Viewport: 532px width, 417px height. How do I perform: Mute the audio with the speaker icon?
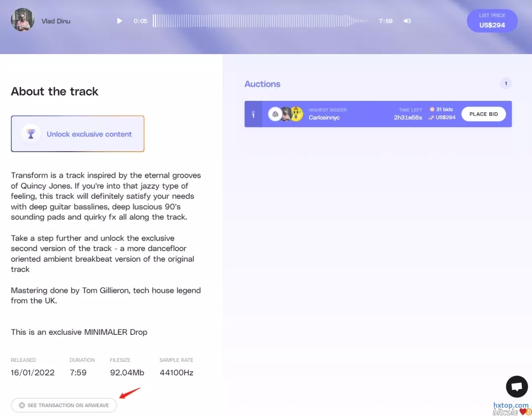click(407, 21)
